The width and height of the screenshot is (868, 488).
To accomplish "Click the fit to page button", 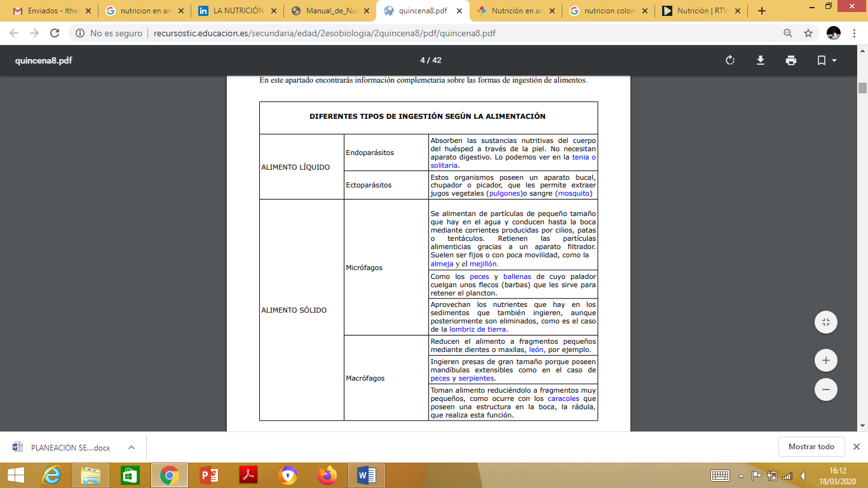I will (x=826, y=322).
